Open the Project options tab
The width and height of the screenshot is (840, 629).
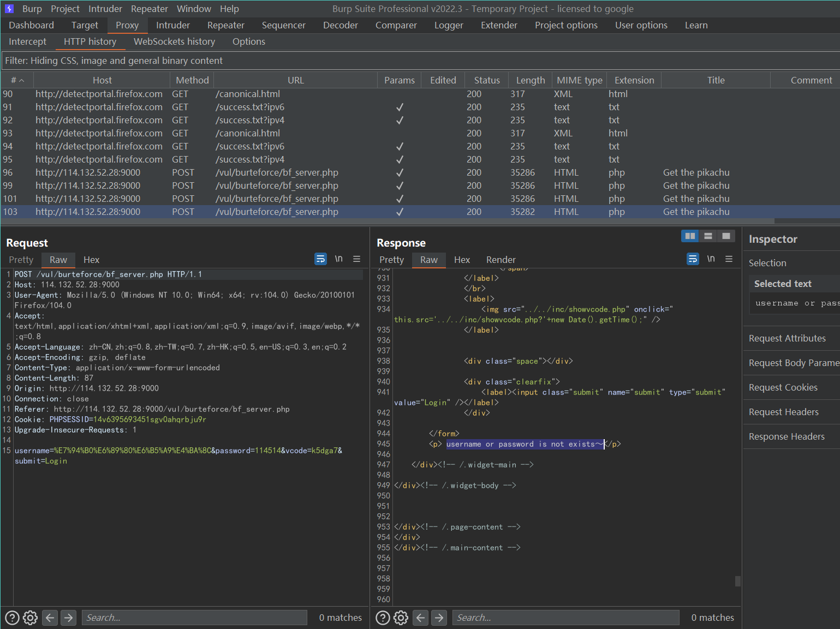click(566, 25)
